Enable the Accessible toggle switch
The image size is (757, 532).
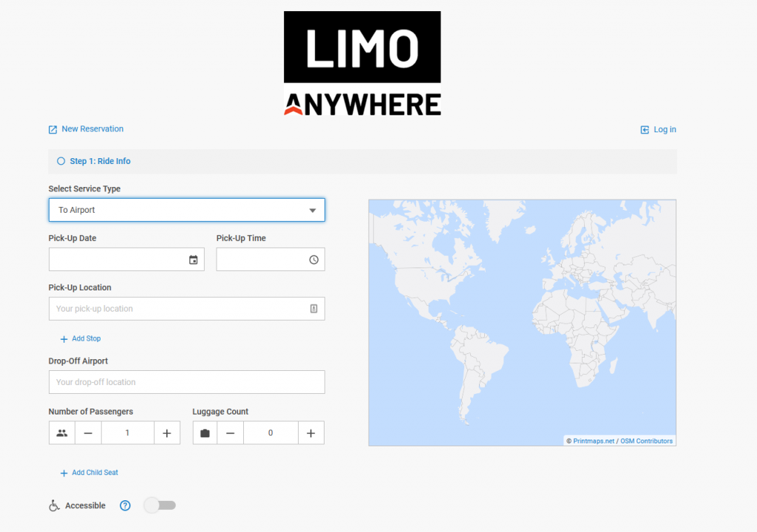pos(159,505)
